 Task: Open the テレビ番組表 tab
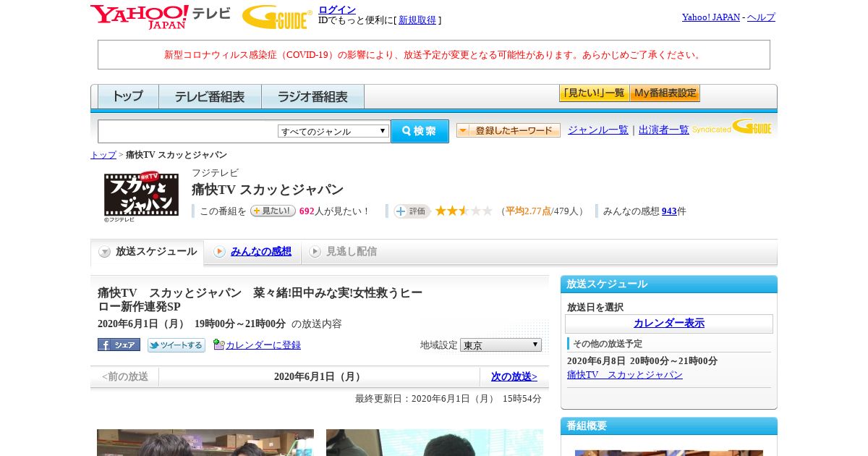210,96
